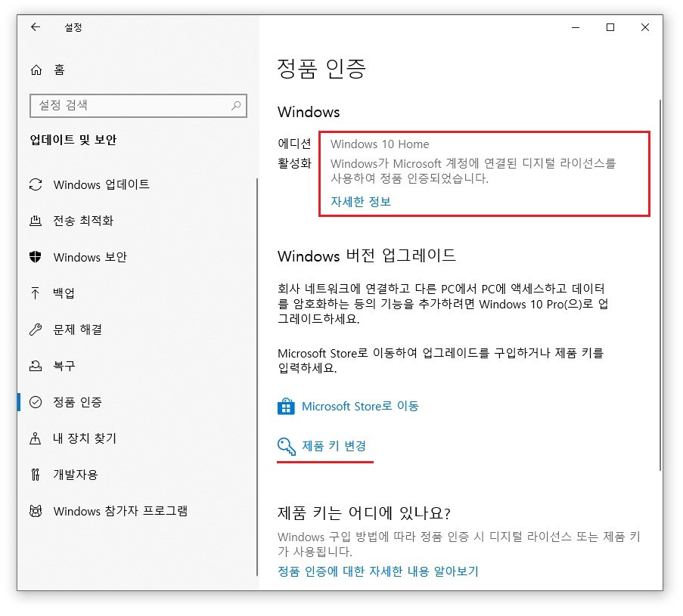Click the Microsoft Store bag icon
This screenshot has width=683, height=616.
pyautogui.click(x=286, y=407)
